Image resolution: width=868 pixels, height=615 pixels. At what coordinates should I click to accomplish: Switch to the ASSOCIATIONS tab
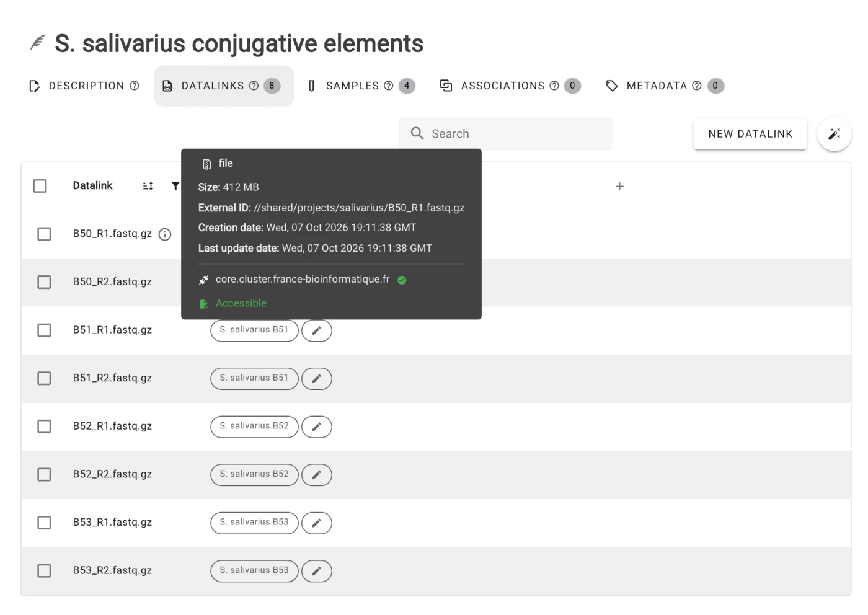(x=510, y=86)
